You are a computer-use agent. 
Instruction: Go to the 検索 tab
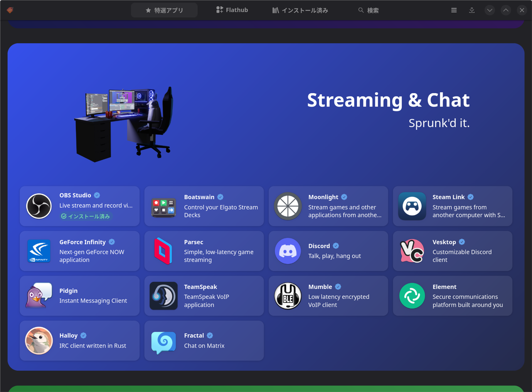tap(369, 10)
